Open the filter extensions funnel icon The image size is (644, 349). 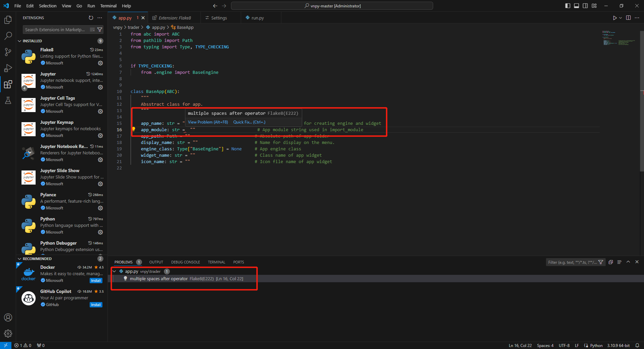100,30
